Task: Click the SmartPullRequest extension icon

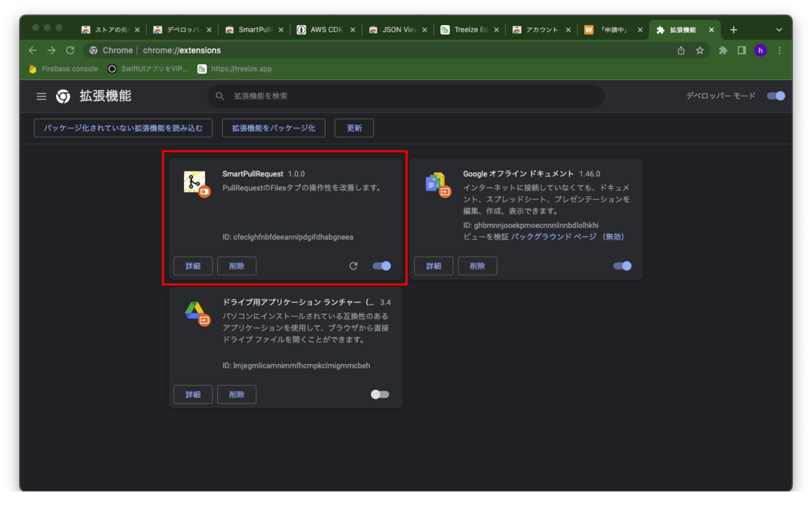Action: tap(196, 184)
